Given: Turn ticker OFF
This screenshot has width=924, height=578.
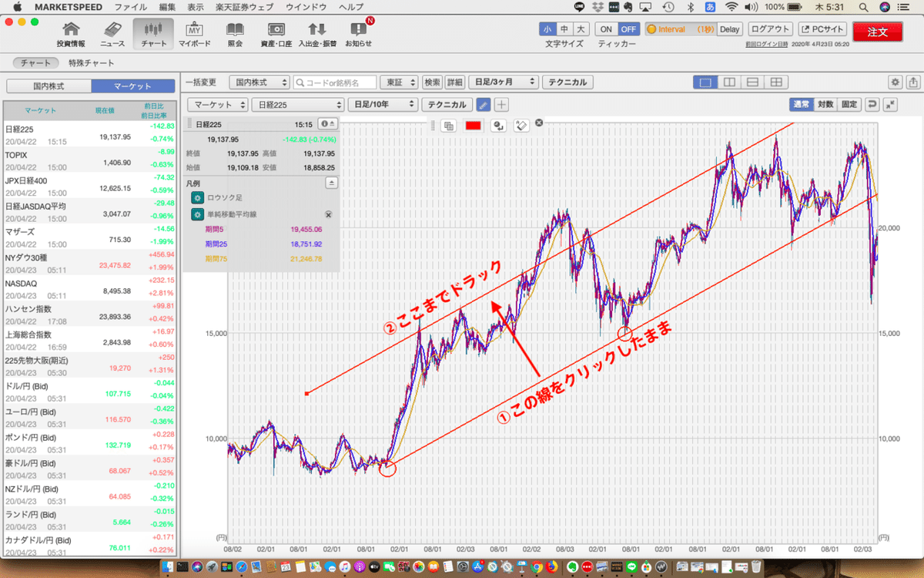Looking at the screenshot, I should pos(629,29).
